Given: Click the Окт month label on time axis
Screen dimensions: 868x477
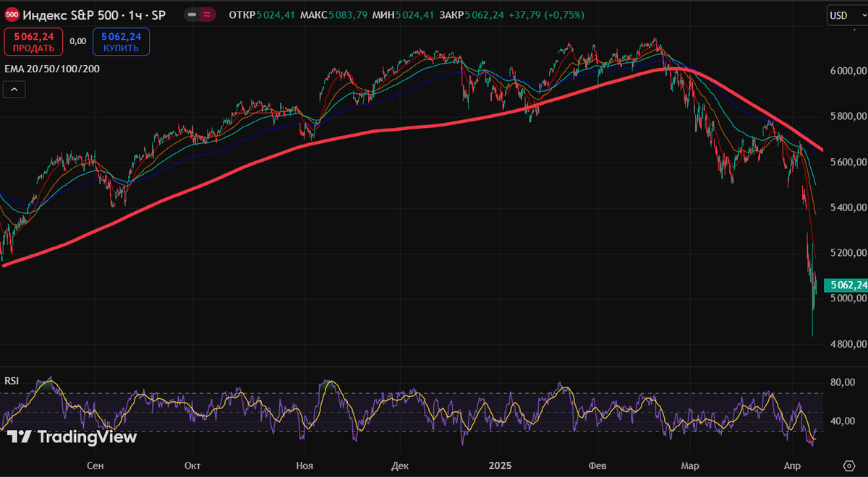Looking at the screenshot, I should point(192,465).
